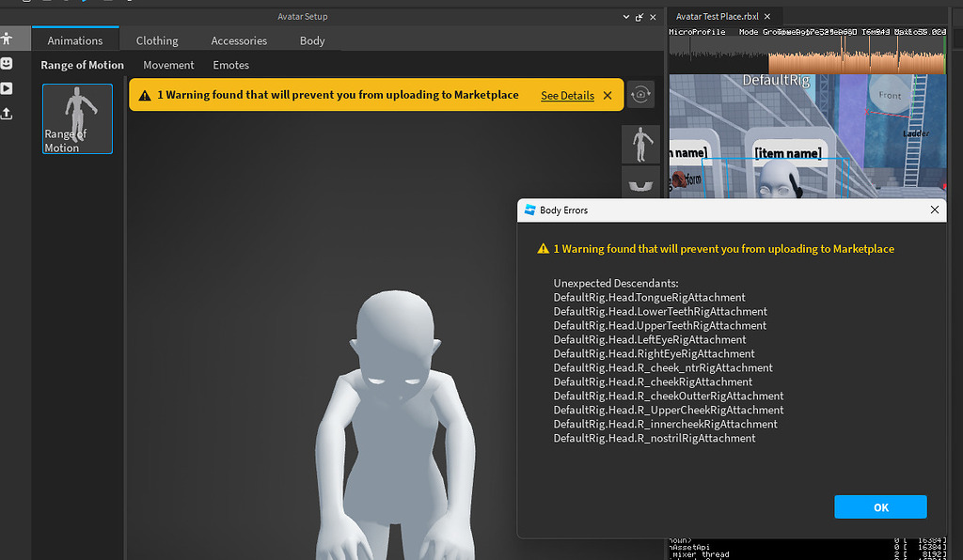
Task: Dismiss the yellow warning banner
Action: click(x=608, y=96)
